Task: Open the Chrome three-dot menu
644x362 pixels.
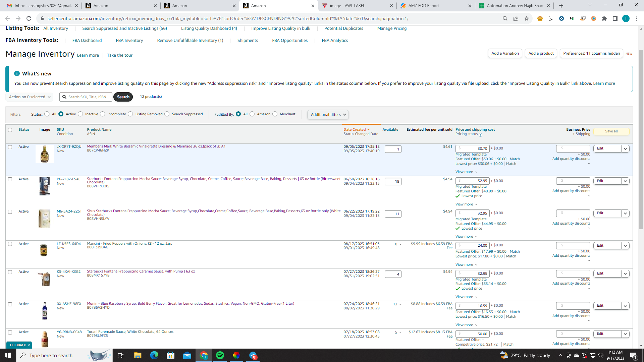Action: pyautogui.click(x=637, y=18)
